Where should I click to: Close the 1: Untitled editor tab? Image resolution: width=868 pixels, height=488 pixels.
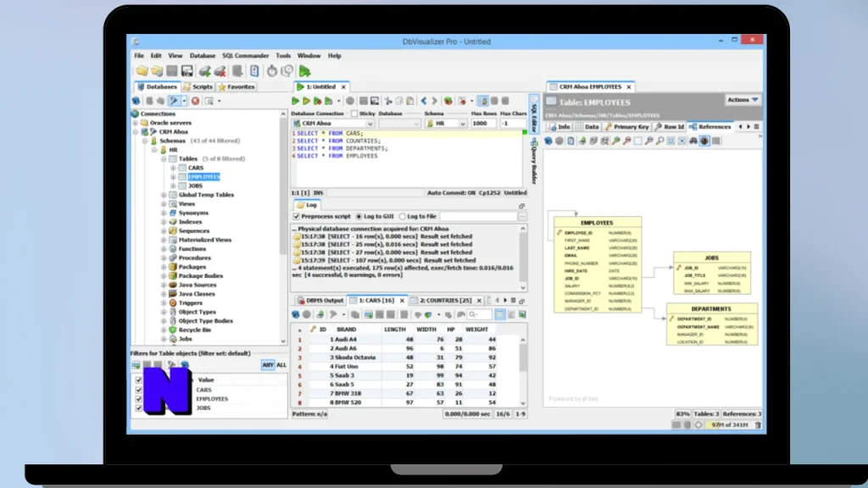343,87
